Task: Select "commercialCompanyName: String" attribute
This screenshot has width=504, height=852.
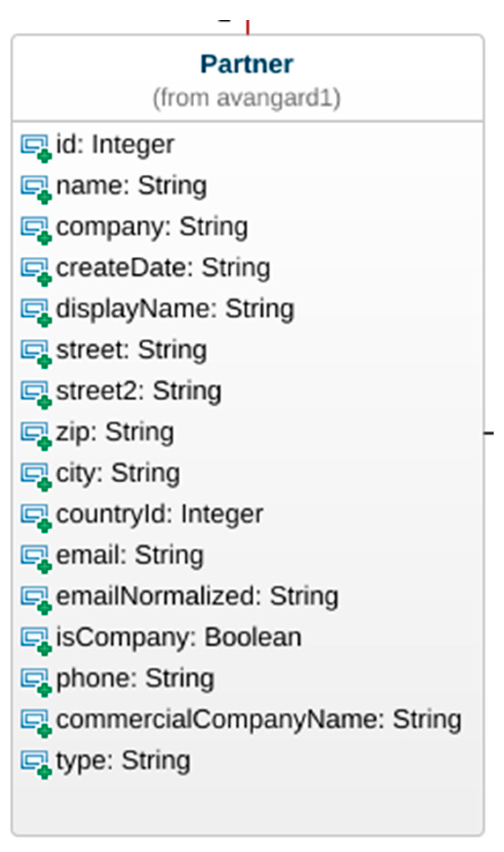Action: [x=259, y=720]
